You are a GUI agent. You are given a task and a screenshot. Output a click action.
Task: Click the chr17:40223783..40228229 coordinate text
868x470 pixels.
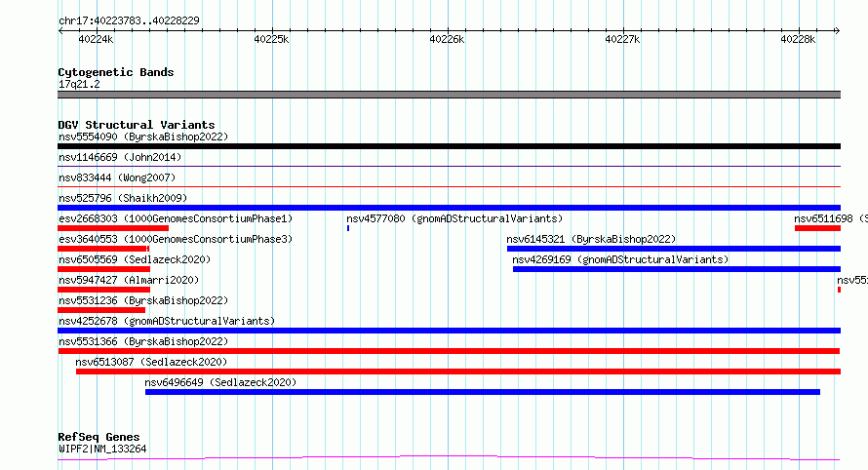[129, 20]
